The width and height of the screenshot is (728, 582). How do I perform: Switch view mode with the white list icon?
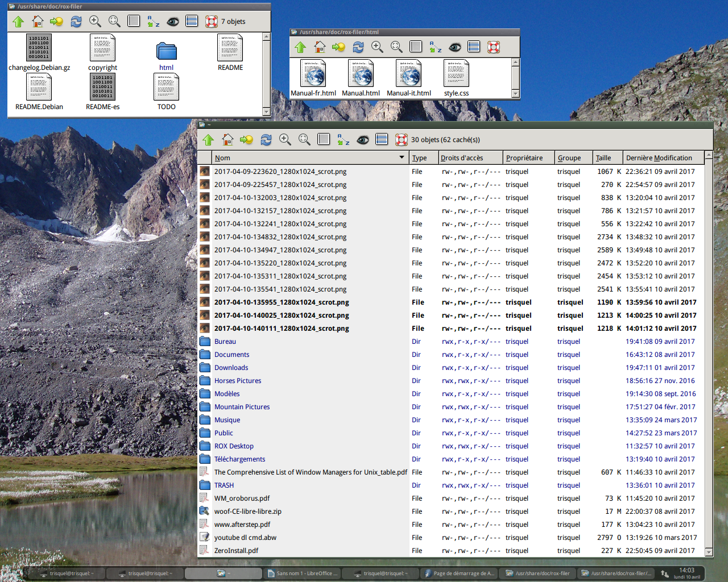tap(323, 139)
